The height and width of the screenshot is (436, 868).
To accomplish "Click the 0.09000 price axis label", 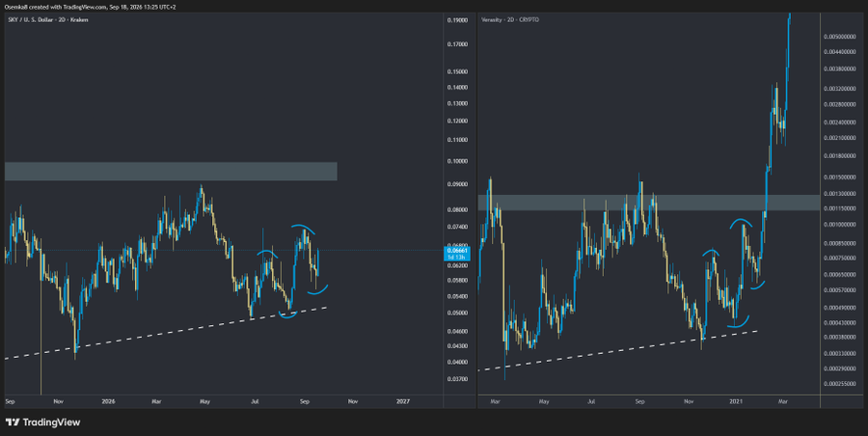I will click(457, 184).
